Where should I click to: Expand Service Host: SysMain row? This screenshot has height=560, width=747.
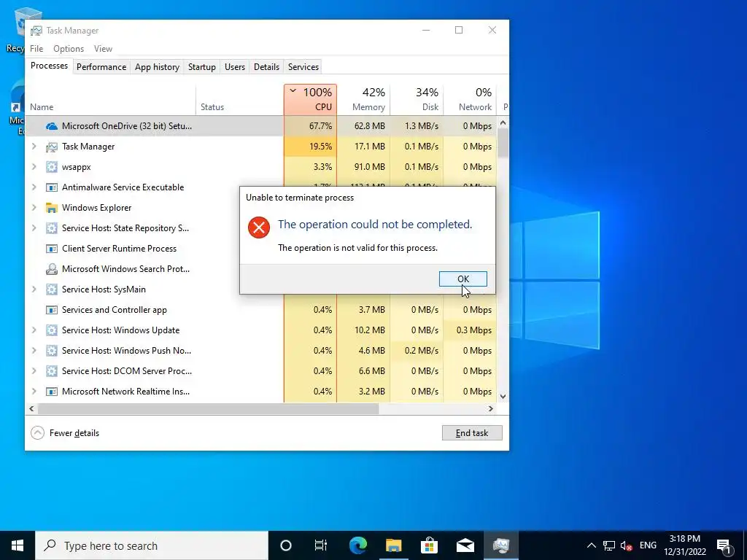(34, 289)
